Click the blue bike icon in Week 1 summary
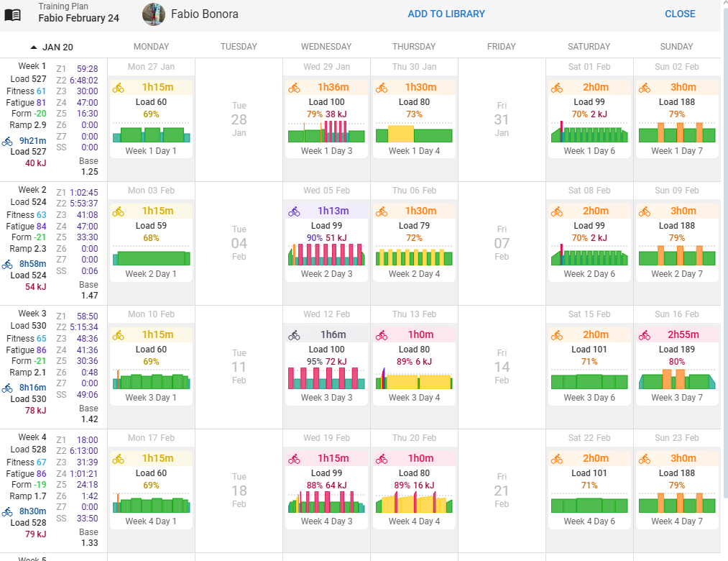The image size is (728, 561). tap(7, 141)
